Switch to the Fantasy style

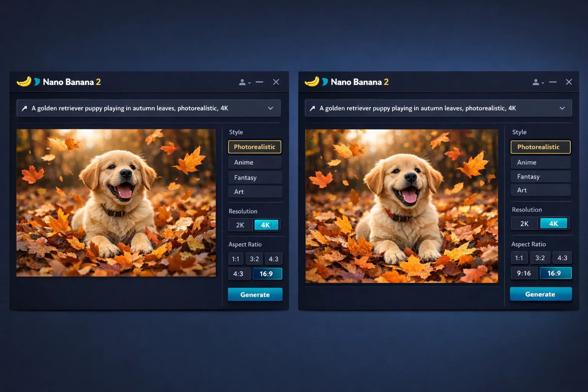(255, 177)
